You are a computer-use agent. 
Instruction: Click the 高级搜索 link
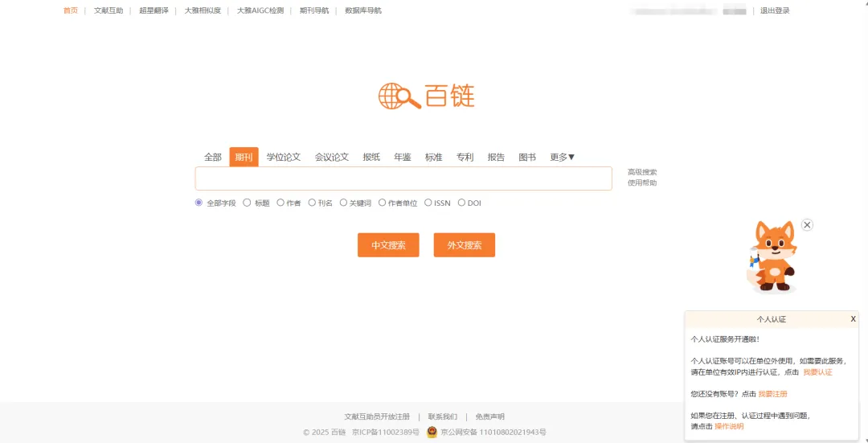point(641,172)
